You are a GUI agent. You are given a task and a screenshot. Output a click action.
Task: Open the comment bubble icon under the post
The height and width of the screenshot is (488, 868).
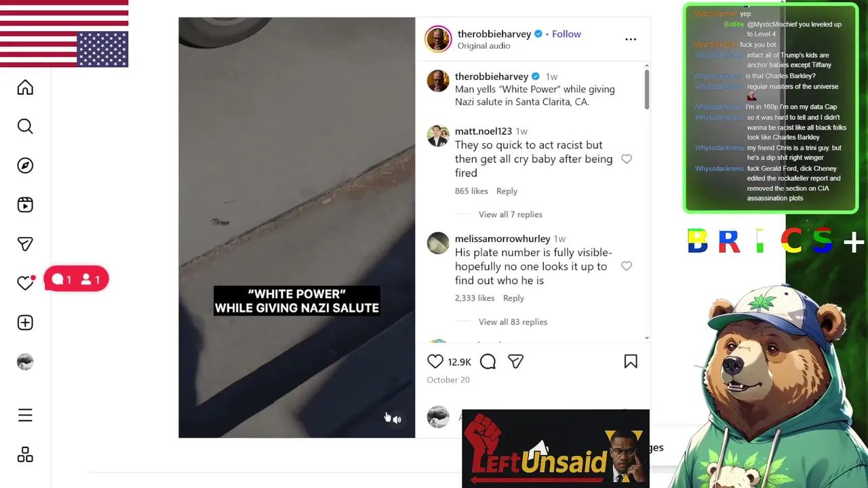(488, 362)
